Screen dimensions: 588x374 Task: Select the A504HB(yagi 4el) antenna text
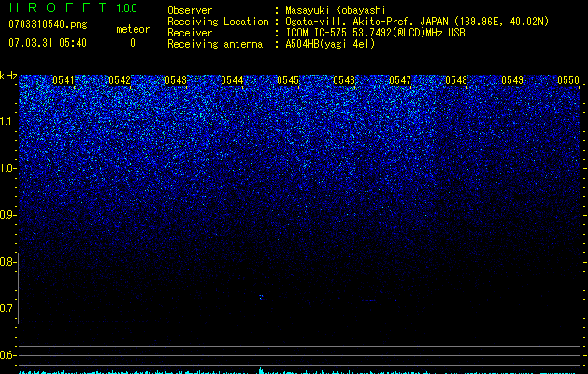330,44
